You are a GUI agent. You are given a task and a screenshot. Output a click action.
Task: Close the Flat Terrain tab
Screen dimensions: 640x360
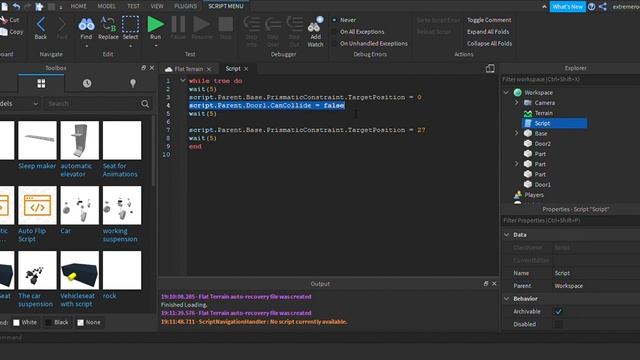click(209, 69)
